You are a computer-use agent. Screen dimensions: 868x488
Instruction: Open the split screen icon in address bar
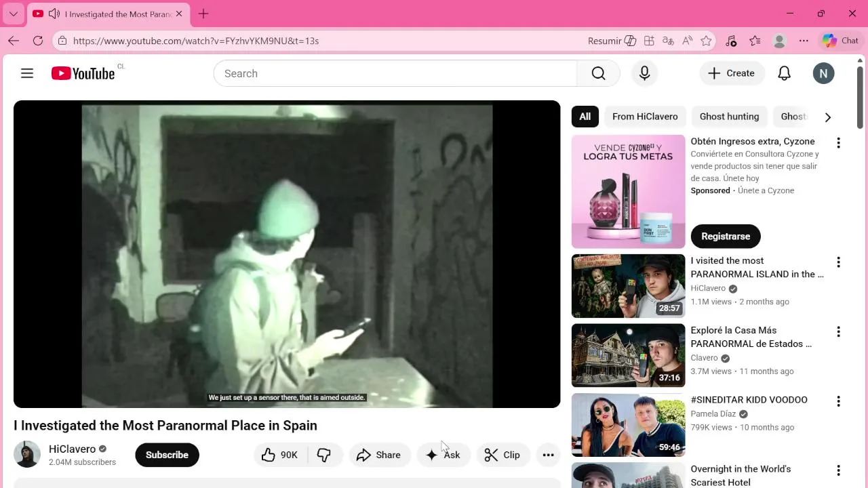(649, 41)
